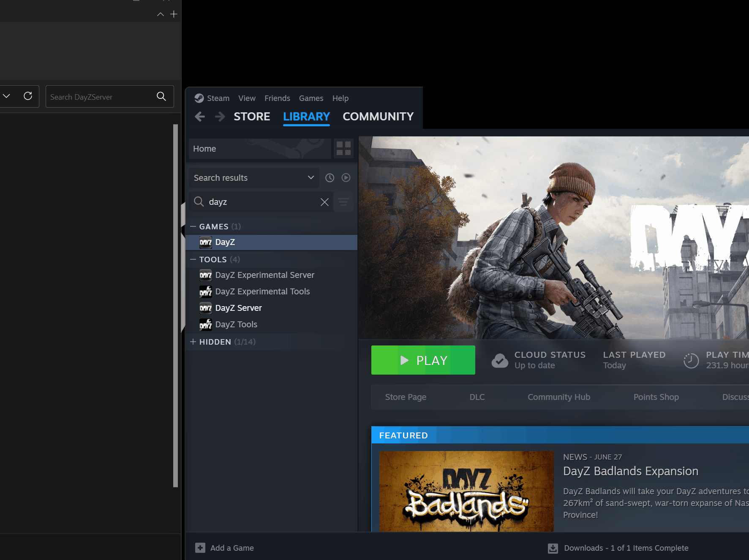The width and height of the screenshot is (749, 560).
Task: Open the Community Hub link
Action: [x=558, y=397]
